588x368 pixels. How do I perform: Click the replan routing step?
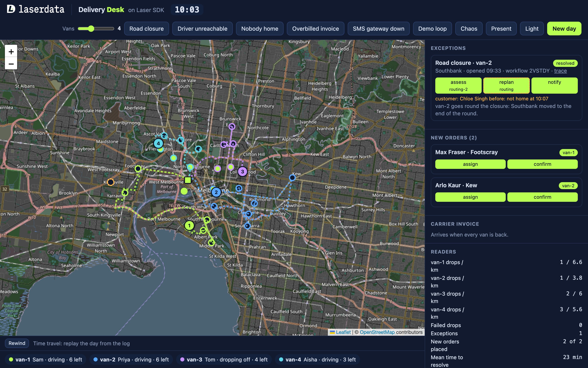506,85
